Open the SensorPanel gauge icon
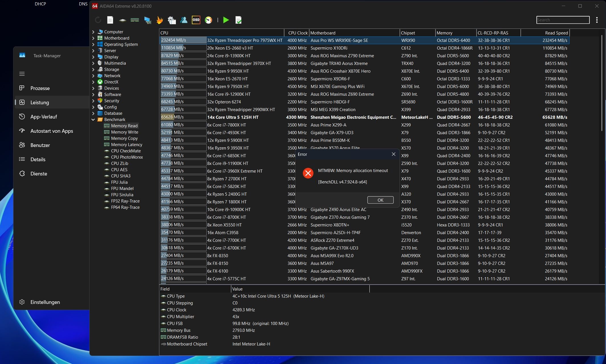The height and width of the screenshot is (364, 606). 208,20
